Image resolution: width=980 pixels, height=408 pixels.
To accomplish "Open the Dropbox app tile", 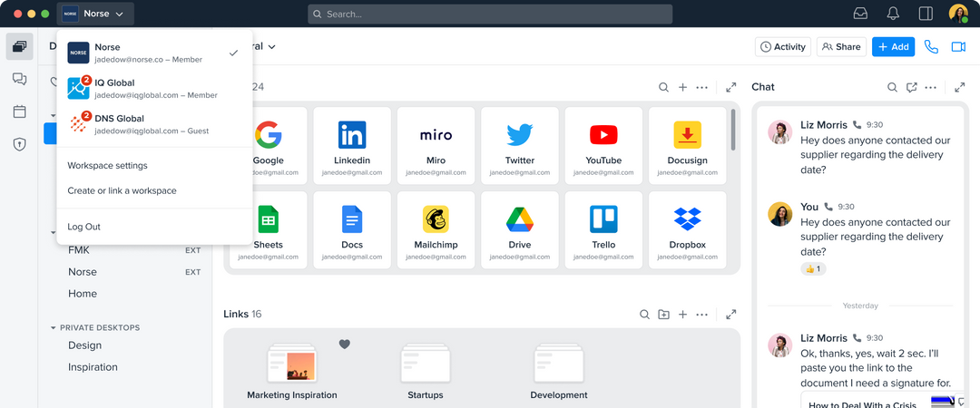I will (688, 230).
